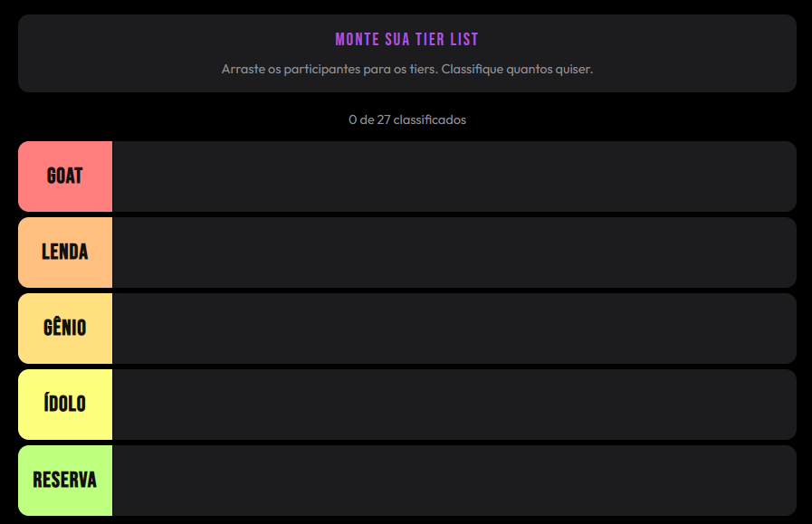The height and width of the screenshot is (524, 812).
Task: Select the orange LENDA tier label
Action: (65, 252)
